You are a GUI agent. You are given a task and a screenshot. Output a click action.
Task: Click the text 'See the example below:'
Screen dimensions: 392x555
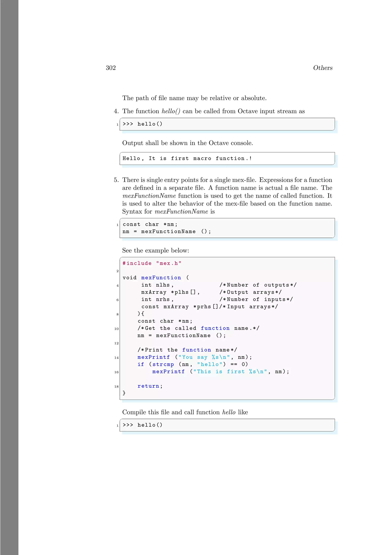pos(156,250)
